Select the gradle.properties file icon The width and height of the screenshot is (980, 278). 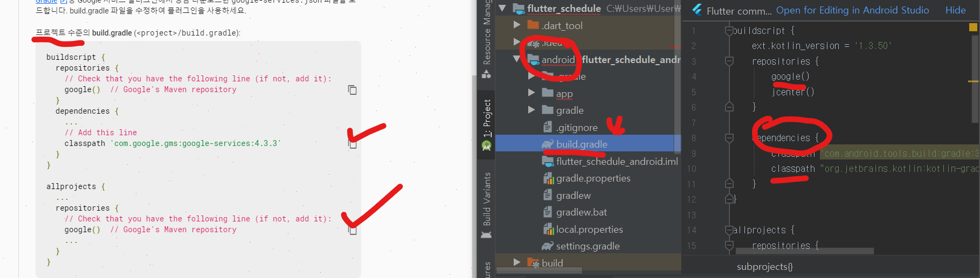(x=548, y=178)
